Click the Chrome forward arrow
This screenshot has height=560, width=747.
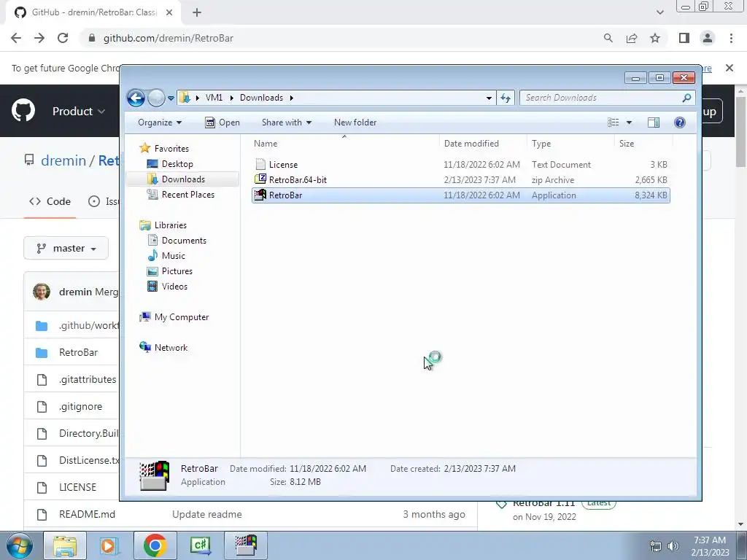(39, 38)
